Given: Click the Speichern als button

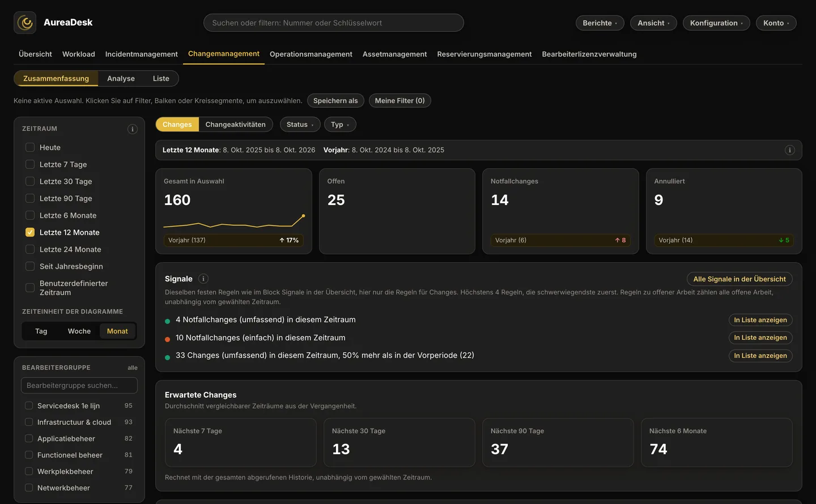Looking at the screenshot, I should (335, 101).
